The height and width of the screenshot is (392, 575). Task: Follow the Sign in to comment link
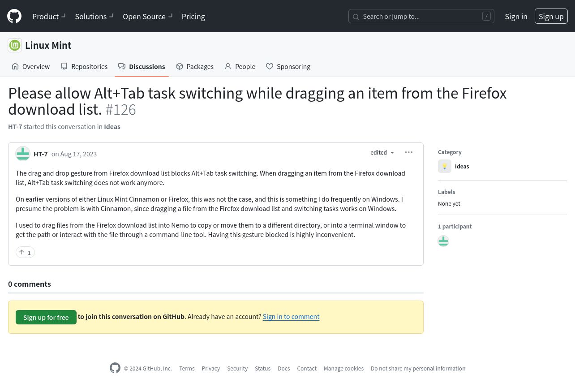pos(291,316)
